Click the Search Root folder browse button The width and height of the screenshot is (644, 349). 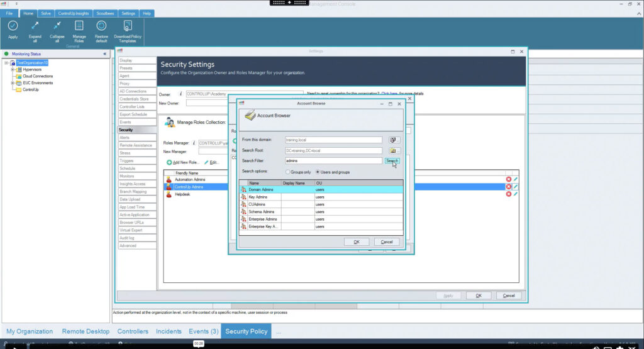394,151
